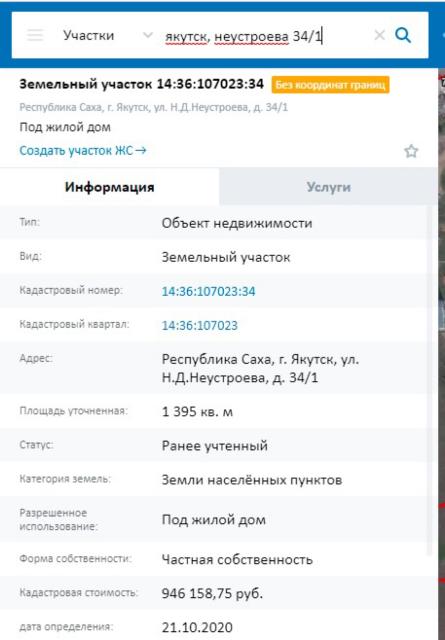The height and width of the screenshot is (640, 445).
Task: Open the Создать участок ЖС link
Action: coord(76,151)
